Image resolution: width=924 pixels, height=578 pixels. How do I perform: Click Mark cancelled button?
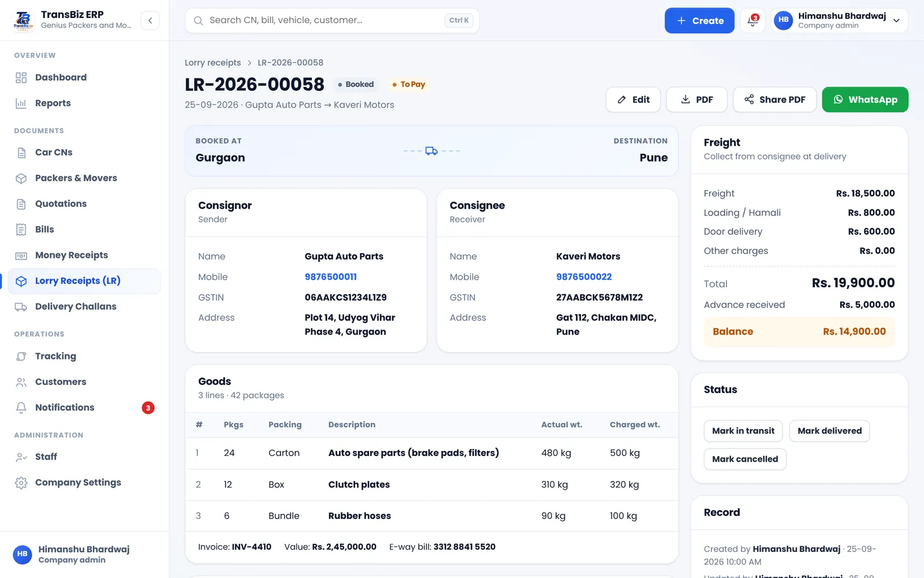(x=745, y=460)
